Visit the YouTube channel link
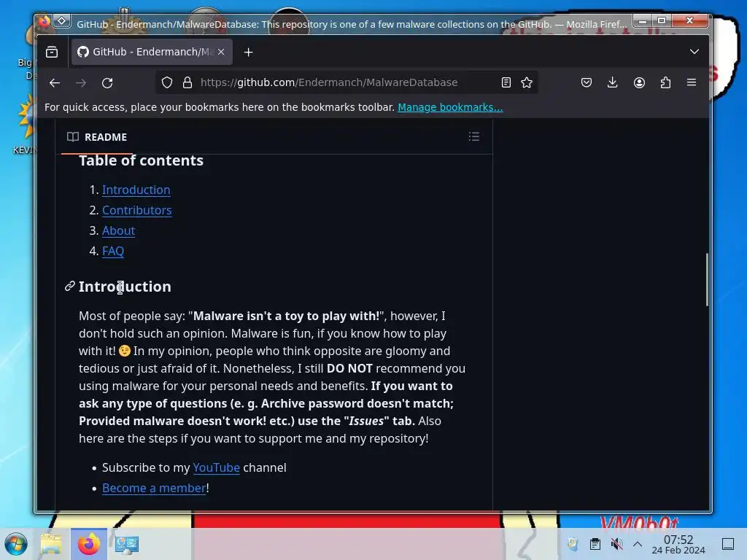Viewport: 747px width, 560px height. click(x=216, y=467)
